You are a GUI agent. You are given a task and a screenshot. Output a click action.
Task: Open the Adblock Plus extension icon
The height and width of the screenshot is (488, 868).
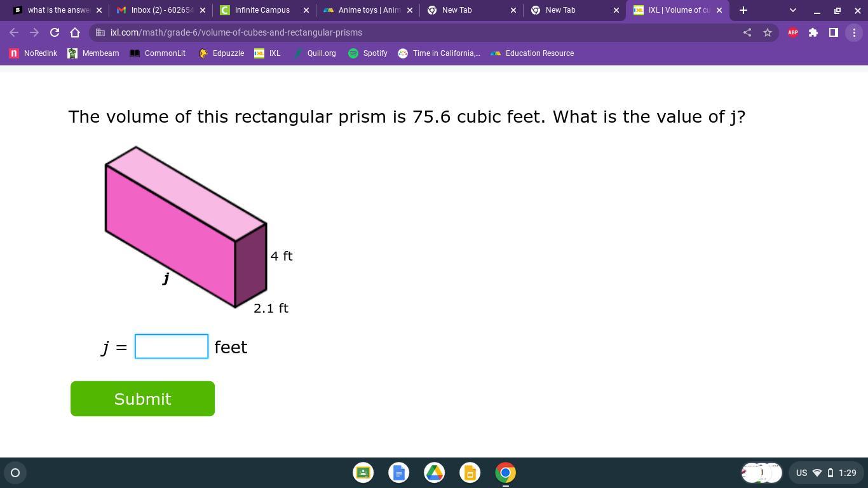pyautogui.click(x=793, y=32)
